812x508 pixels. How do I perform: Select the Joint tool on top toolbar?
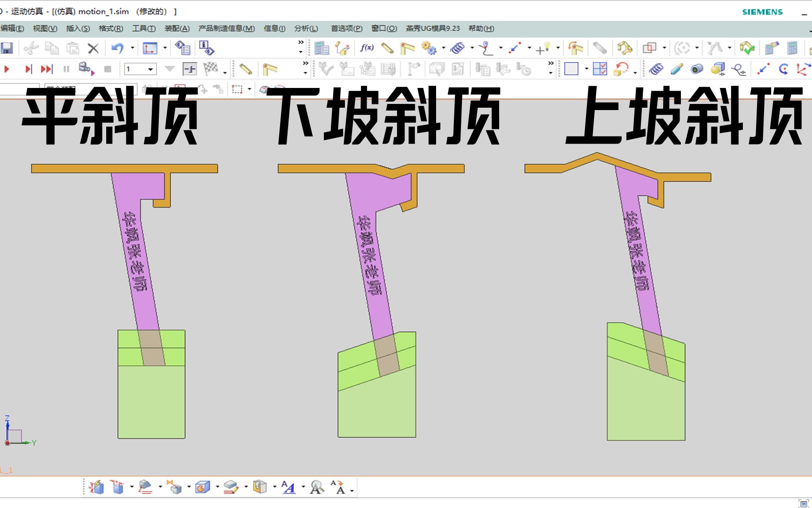407,48
